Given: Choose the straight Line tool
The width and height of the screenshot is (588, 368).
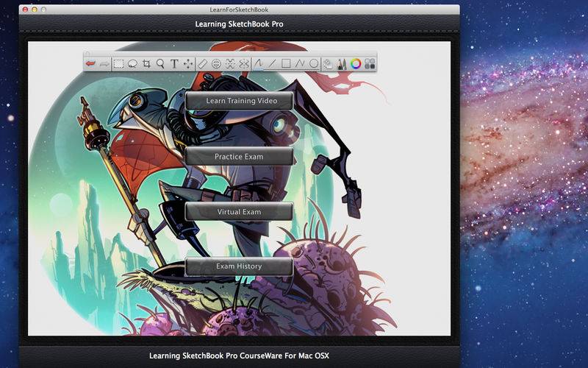Looking at the screenshot, I should pyautogui.click(x=272, y=64).
